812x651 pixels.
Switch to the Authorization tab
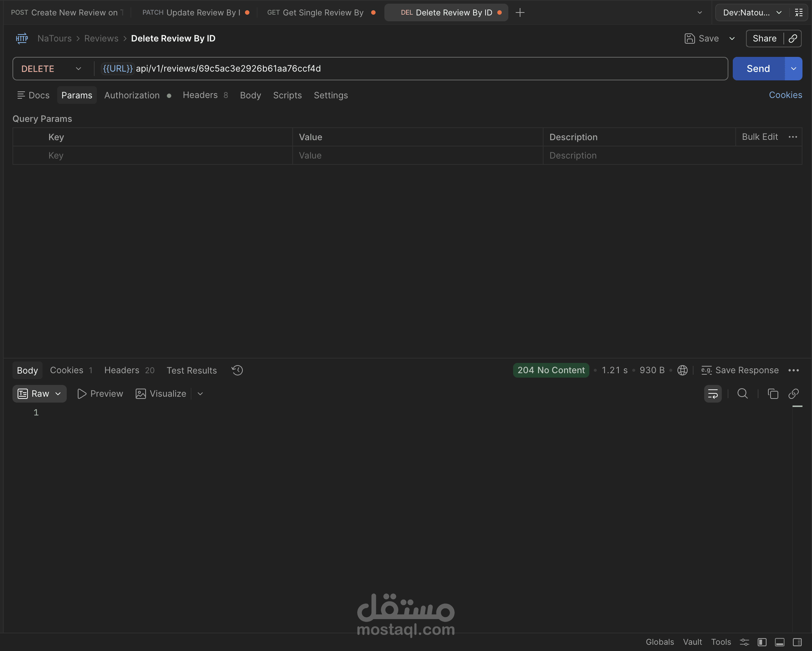click(x=132, y=95)
